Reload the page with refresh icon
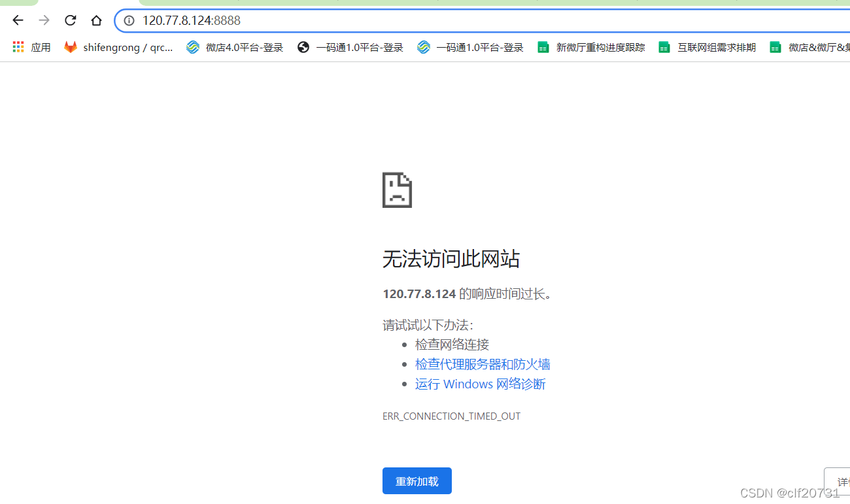The width and height of the screenshot is (850, 504). pyautogui.click(x=70, y=20)
